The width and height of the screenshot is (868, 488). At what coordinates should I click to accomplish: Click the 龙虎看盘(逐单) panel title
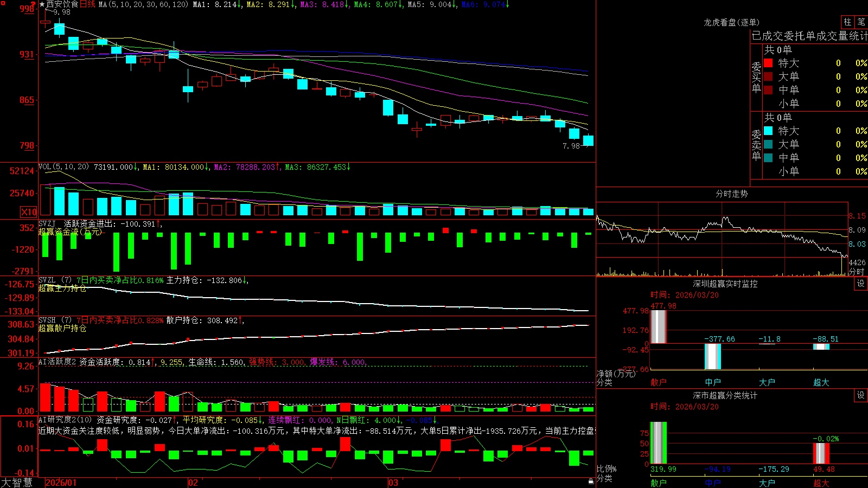click(731, 22)
